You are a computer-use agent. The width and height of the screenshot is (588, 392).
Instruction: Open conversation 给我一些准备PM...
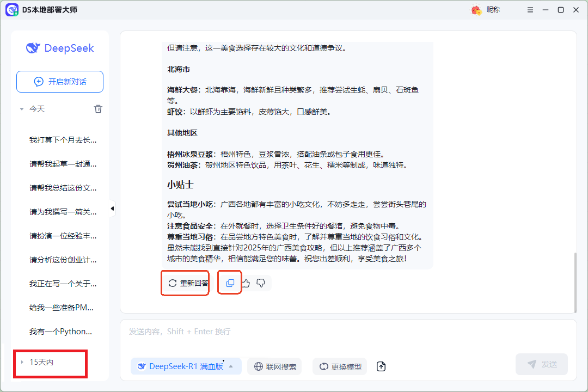[62, 308]
